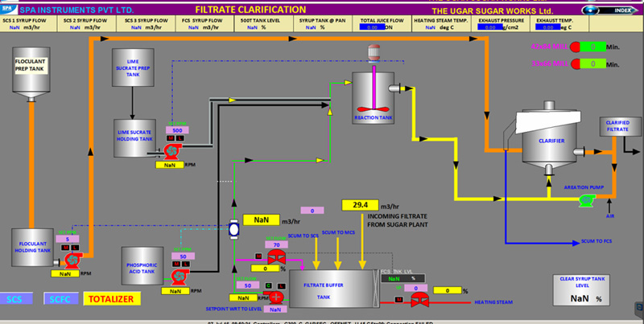Toggle L mode on floculant pump
This screenshot has width=644, height=324.
(x=75, y=248)
